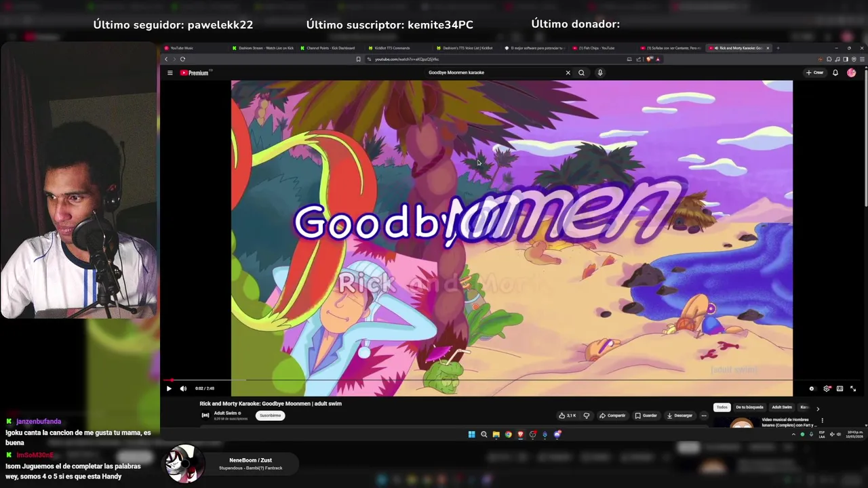Viewport: 868px width, 488px height.
Task: Show hidden system tray icons chevron
Action: pyautogui.click(x=793, y=434)
